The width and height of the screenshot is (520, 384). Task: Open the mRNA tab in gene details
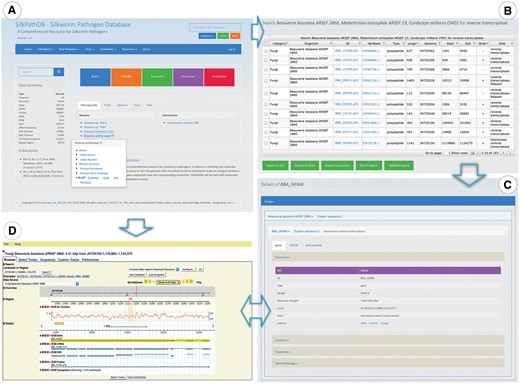point(293,245)
